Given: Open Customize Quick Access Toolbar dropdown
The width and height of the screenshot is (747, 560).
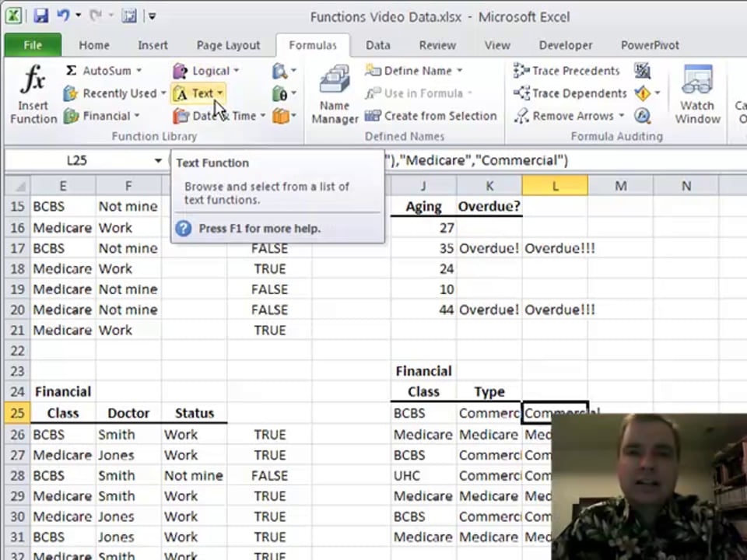Looking at the screenshot, I should point(152,16).
